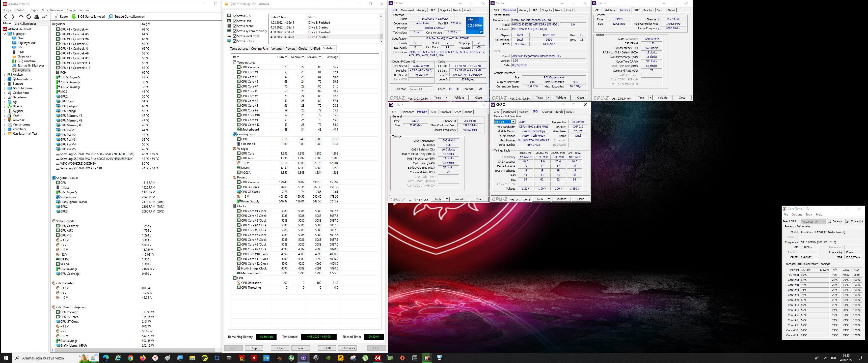868x363 pixels.
Task: Switch to Sık Kullanılanlar sidebar tab
Action: pos(25,24)
